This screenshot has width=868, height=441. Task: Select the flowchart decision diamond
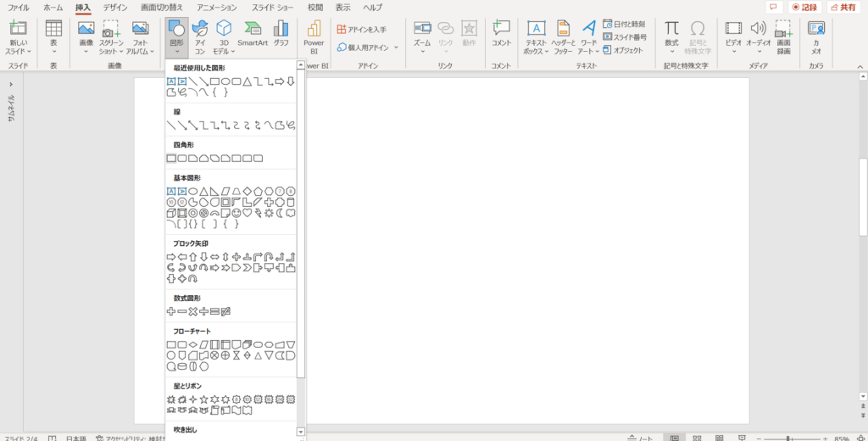click(x=192, y=344)
